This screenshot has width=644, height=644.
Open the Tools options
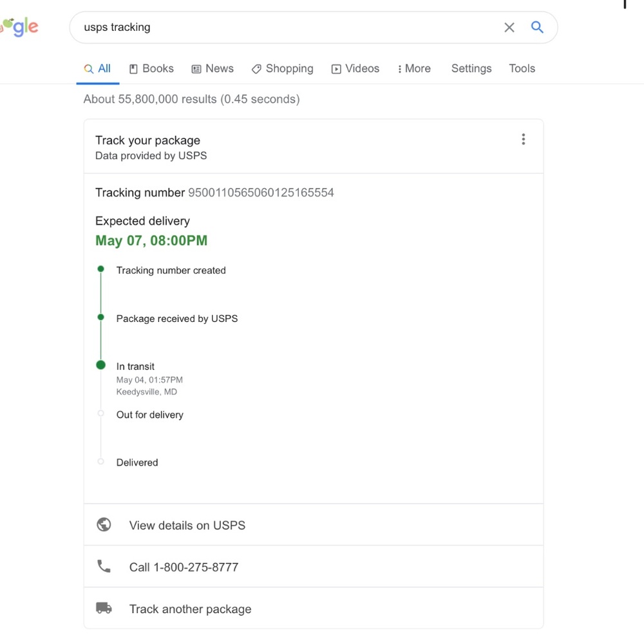(x=522, y=69)
